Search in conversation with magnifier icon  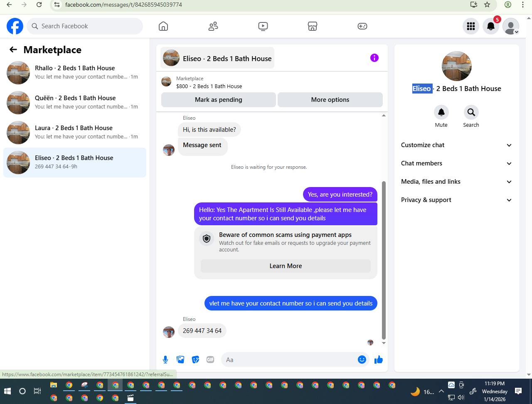coord(471,112)
